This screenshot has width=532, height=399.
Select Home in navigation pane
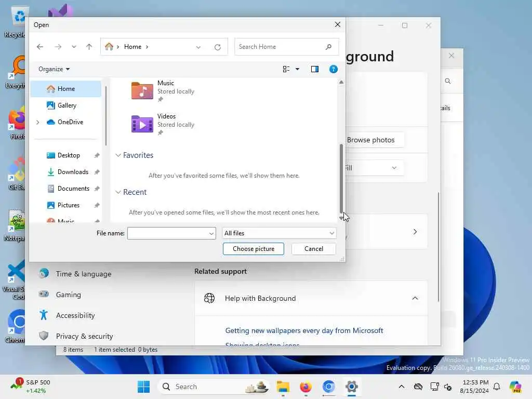click(x=66, y=89)
